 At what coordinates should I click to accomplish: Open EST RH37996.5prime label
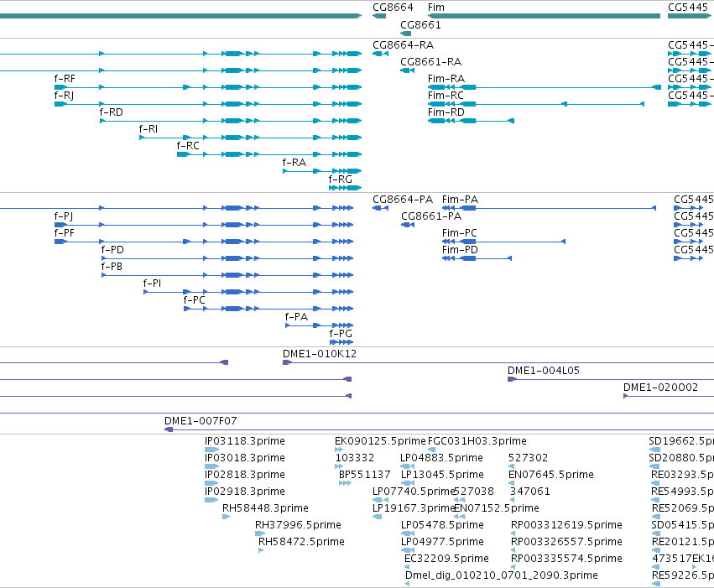pos(298,525)
